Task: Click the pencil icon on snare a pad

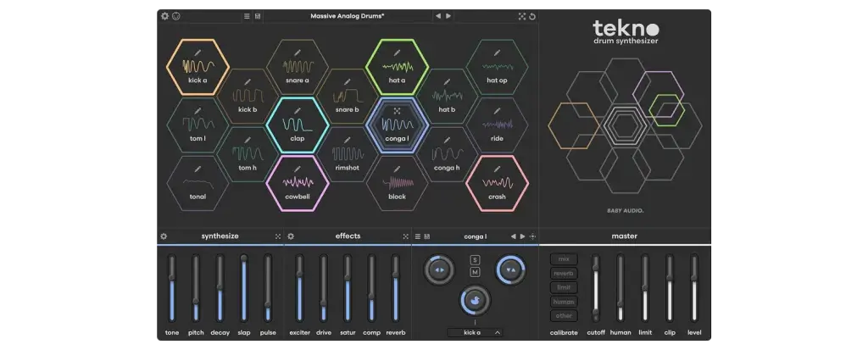Action: tap(298, 53)
